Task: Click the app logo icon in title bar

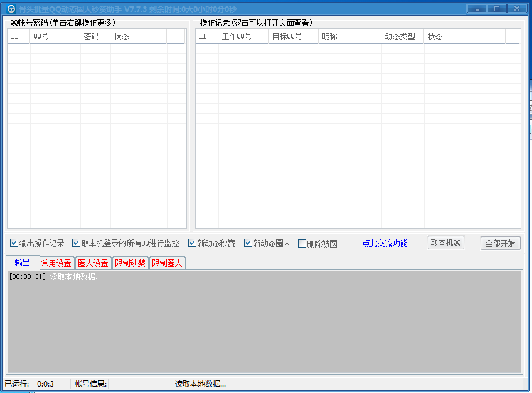Action: (11, 9)
